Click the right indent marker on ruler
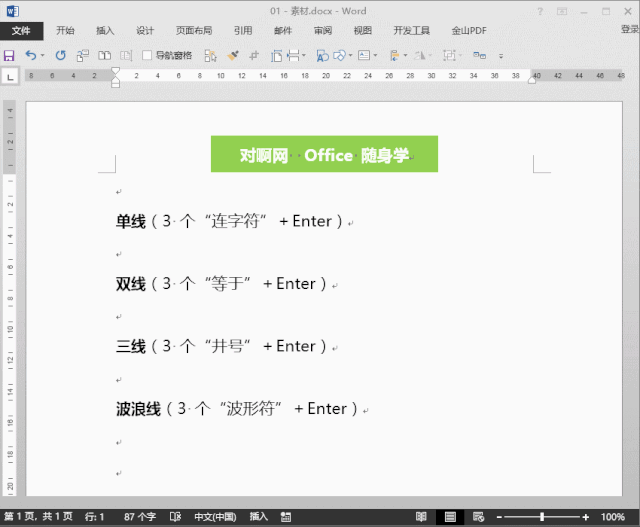Viewport: 640px width, 527px height. coord(532,80)
